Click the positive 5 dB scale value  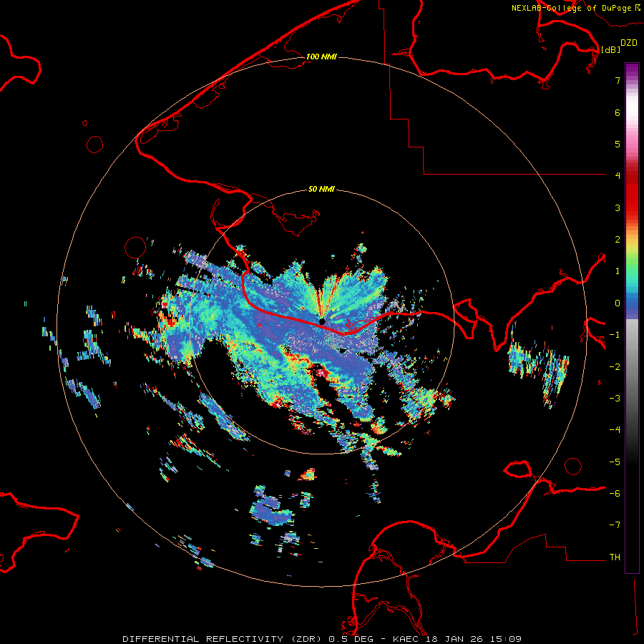coord(618,144)
